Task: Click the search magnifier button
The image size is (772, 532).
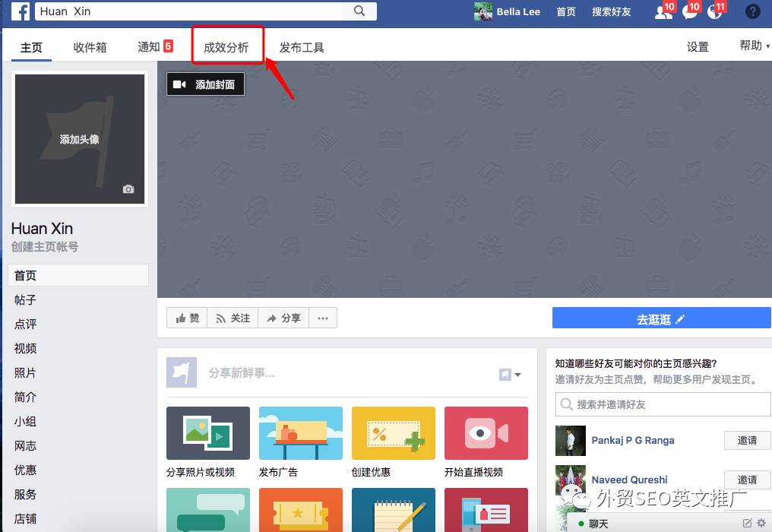Action: click(359, 11)
